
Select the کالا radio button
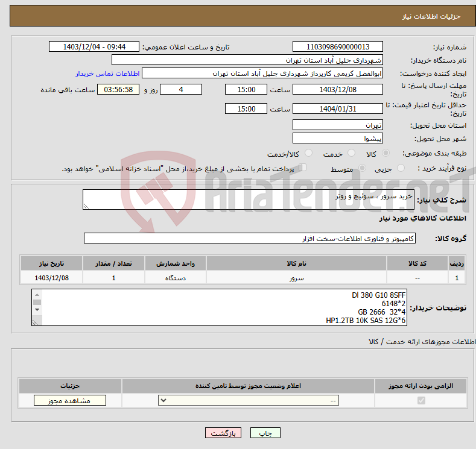[386, 154]
